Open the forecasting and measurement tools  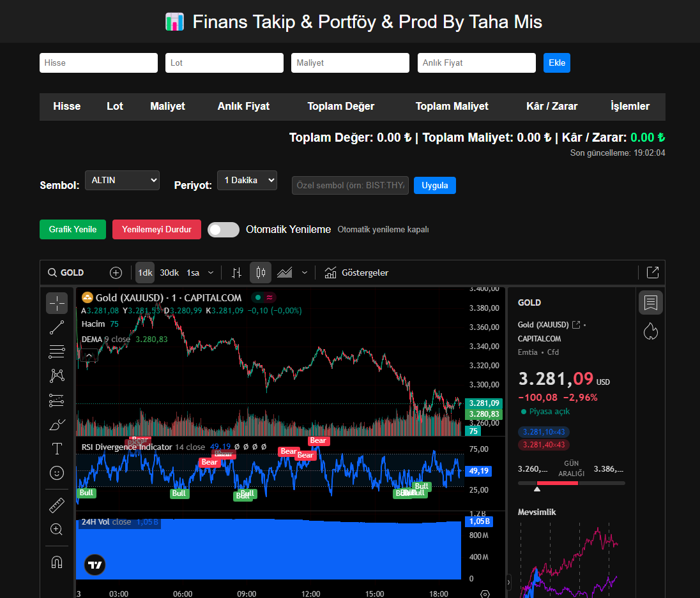[57, 400]
